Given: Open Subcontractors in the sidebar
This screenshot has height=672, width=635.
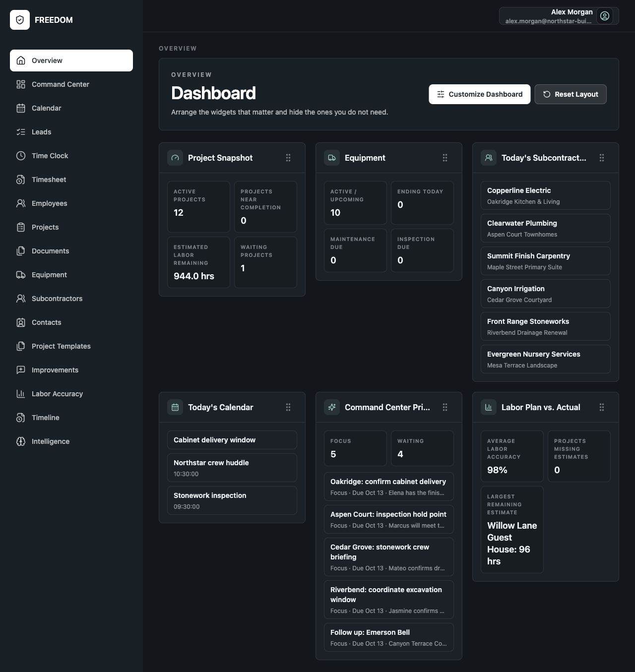Looking at the screenshot, I should 71,299.
